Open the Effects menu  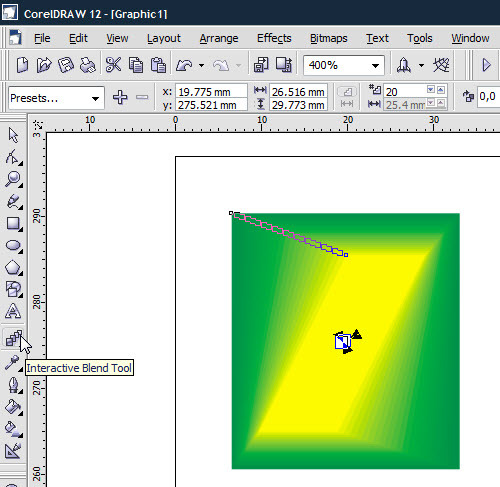pos(274,38)
